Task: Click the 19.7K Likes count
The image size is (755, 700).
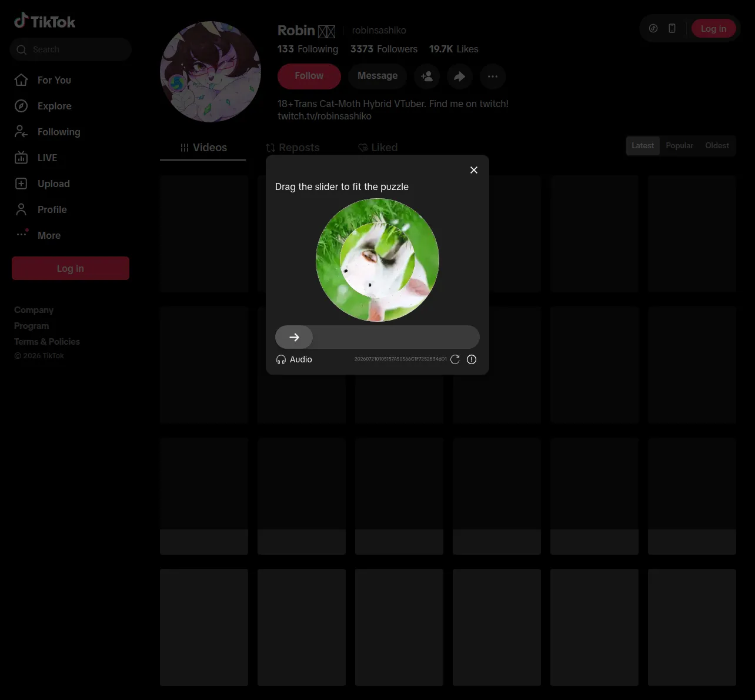Action: pos(453,49)
